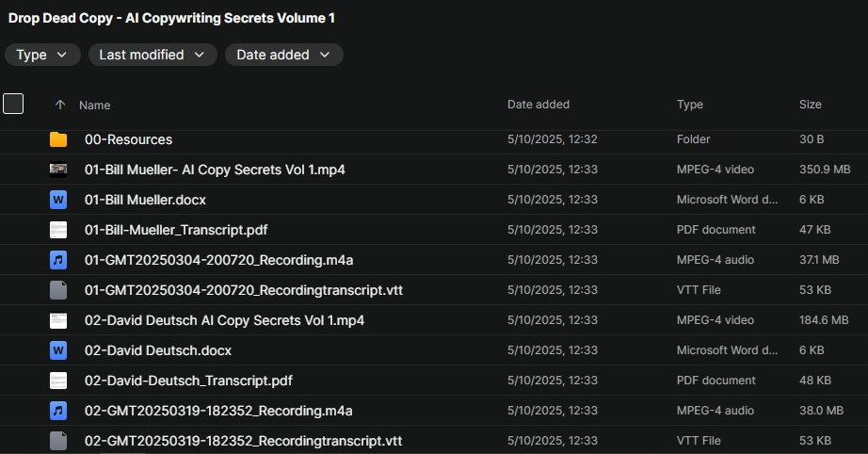Sort by the Size column header
This screenshot has height=454, width=868.
810,105
